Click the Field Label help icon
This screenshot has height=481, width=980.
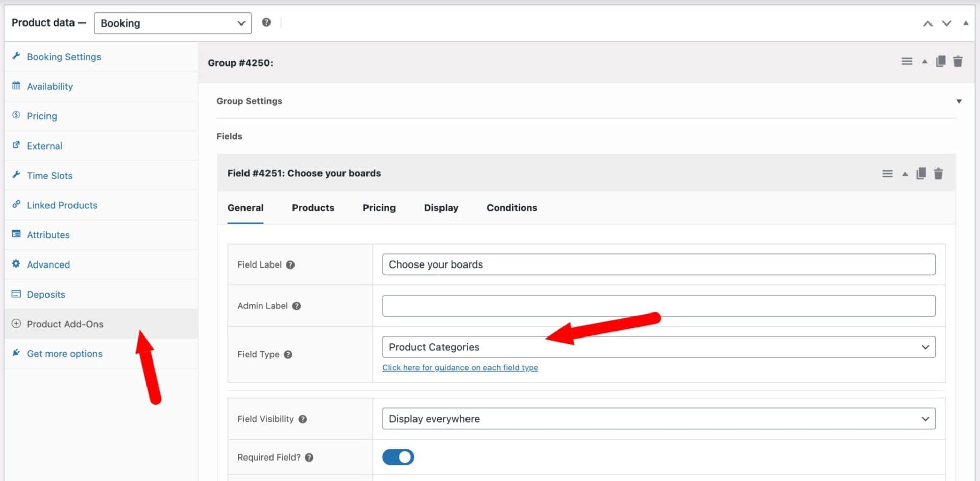click(290, 265)
